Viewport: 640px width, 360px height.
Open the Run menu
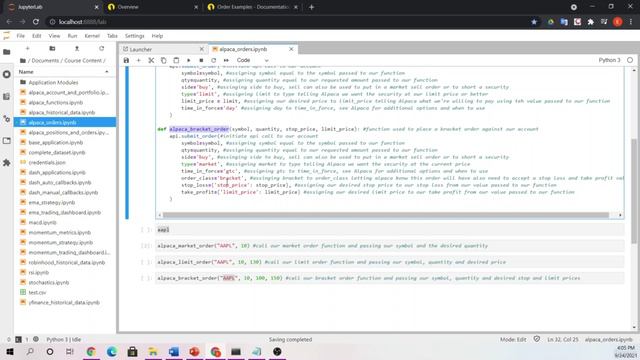72,36
